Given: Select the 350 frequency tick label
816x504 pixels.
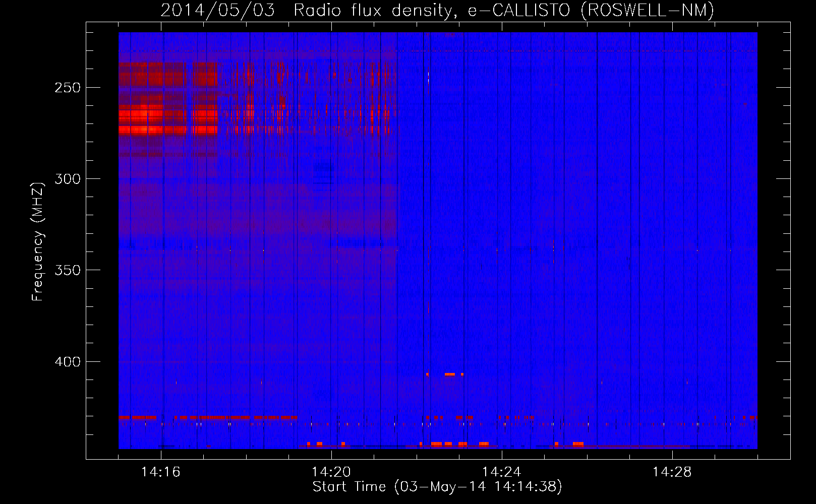Looking at the screenshot, I should [68, 270].
